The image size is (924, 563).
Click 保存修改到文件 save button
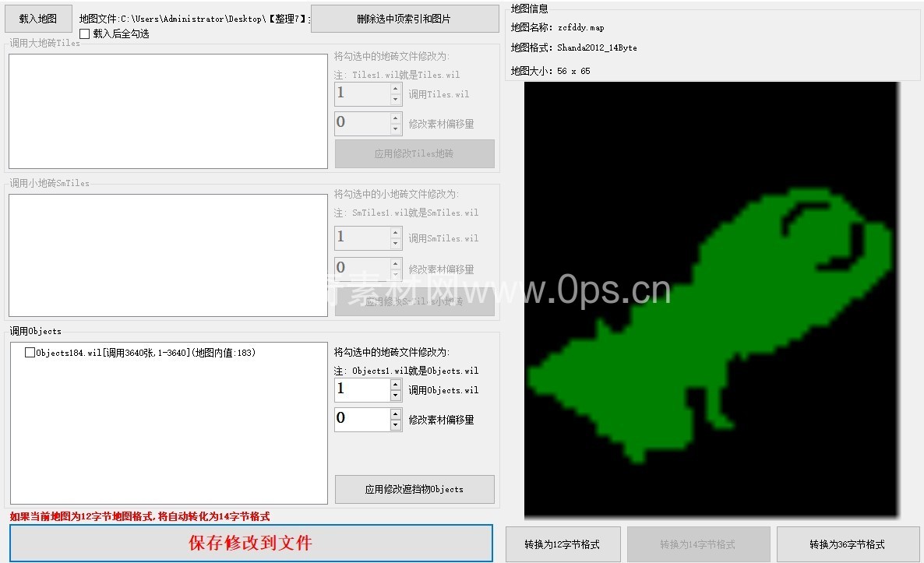tap(251, 543)
